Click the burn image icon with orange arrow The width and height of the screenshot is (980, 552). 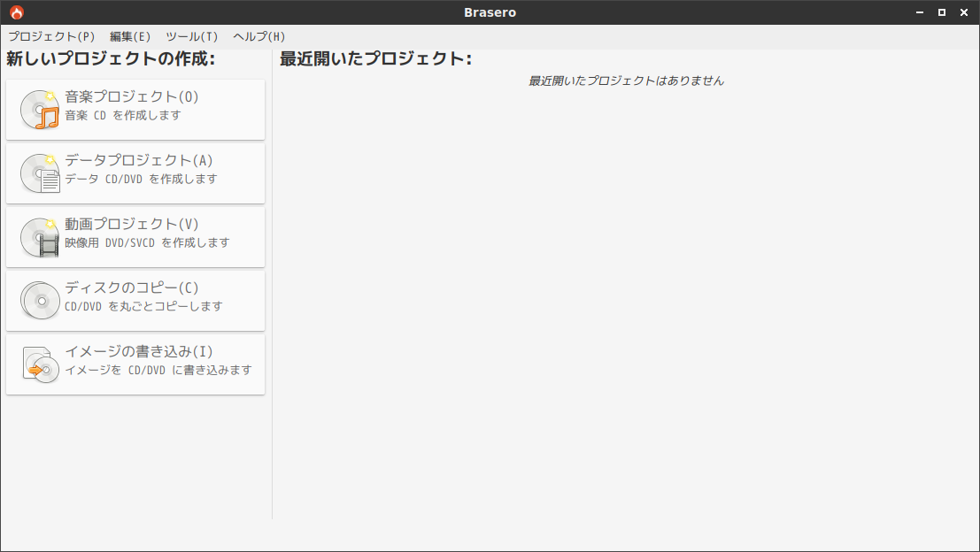(x=40, y=364)
